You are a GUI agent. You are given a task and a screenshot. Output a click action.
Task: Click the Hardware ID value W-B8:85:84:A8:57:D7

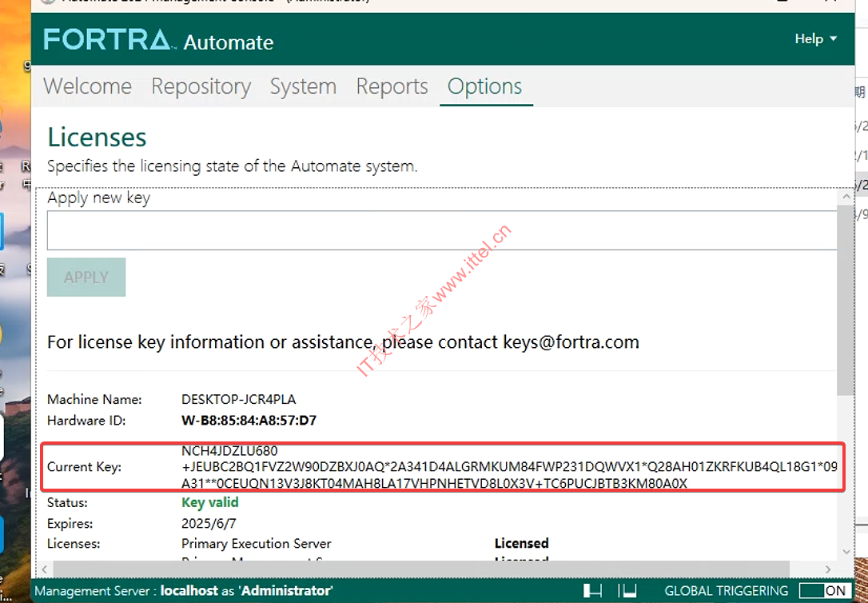pyautogui.click(x=249, y=421)
